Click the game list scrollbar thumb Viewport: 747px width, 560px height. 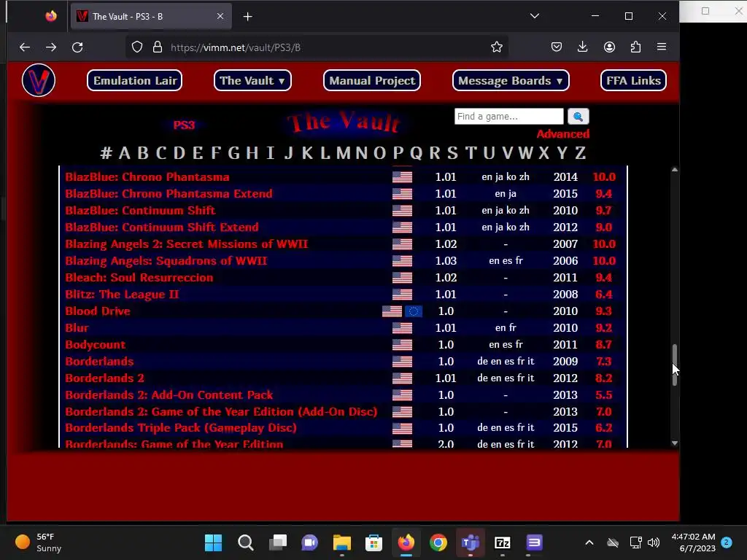point(675,365)
